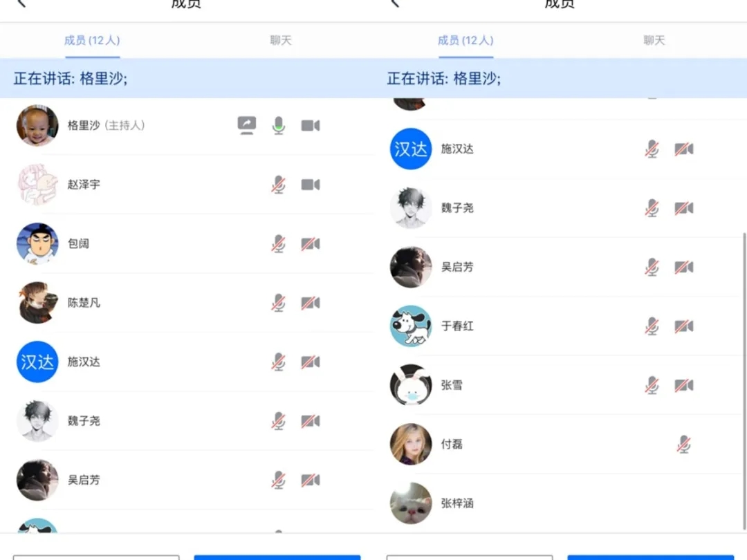Screen dimensions: 747x560
Task: Click 包阔's disabled camera icon
Action: [311, 244]
